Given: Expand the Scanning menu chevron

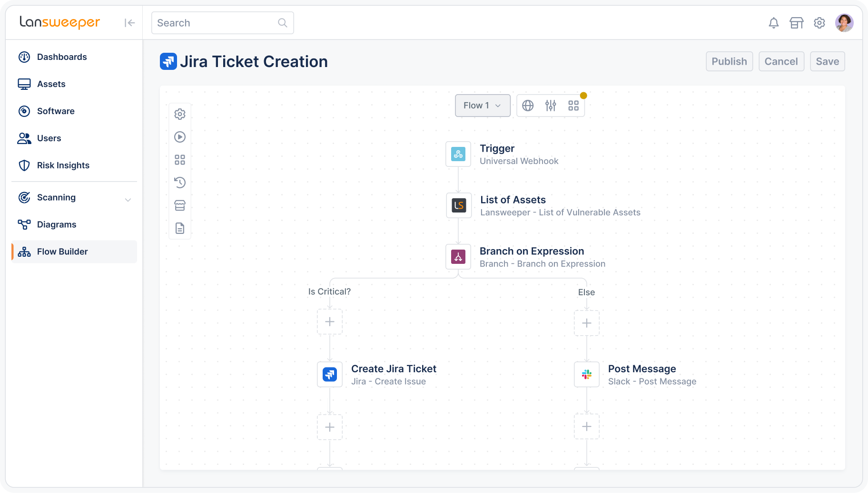Looking at the screenshot, I should click(128, 200).
